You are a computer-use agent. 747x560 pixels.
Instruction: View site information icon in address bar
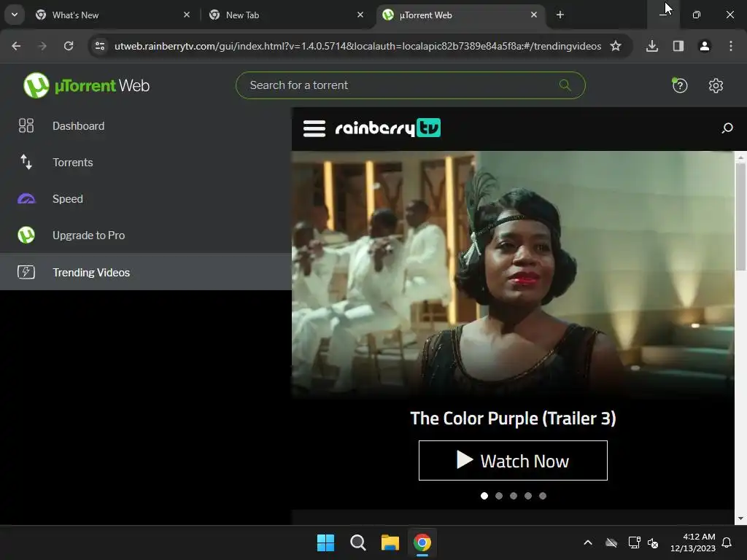pos(99,46)
